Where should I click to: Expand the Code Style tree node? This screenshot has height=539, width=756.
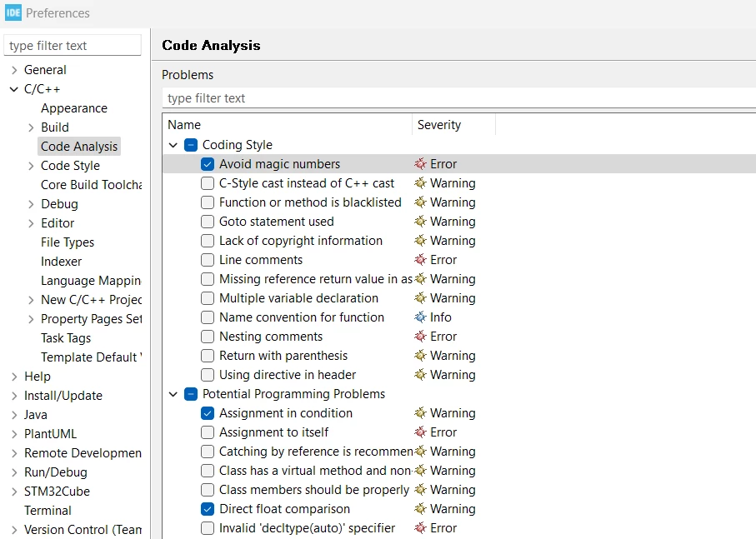point(31,166)
